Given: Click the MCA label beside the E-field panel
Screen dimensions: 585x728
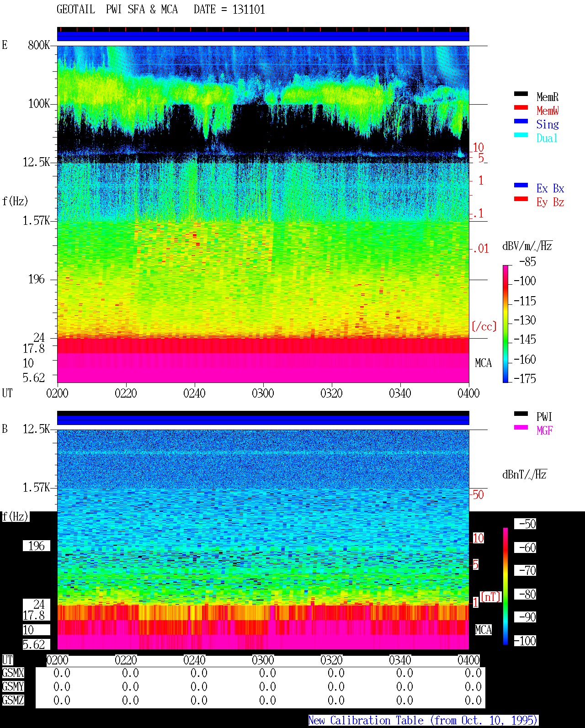Looking at the screenshot, I should click(483, 363).
